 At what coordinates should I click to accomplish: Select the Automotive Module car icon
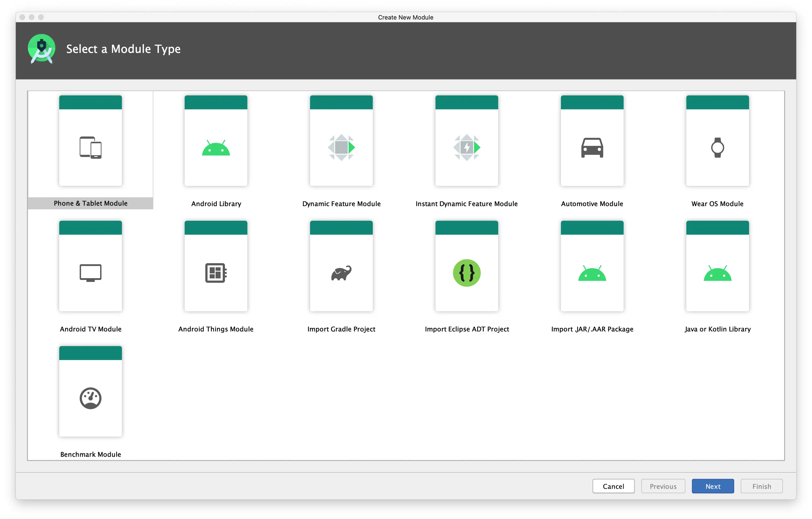(x=592, y=148)
